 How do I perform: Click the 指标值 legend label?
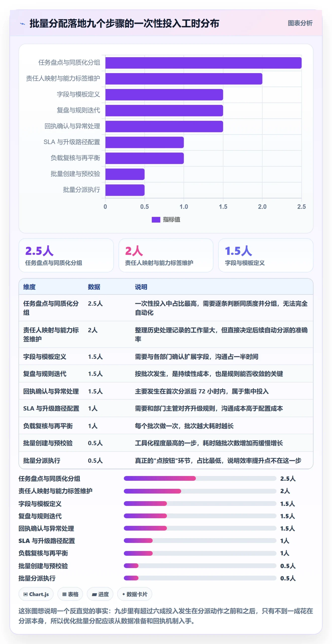[x=171, y=220]
